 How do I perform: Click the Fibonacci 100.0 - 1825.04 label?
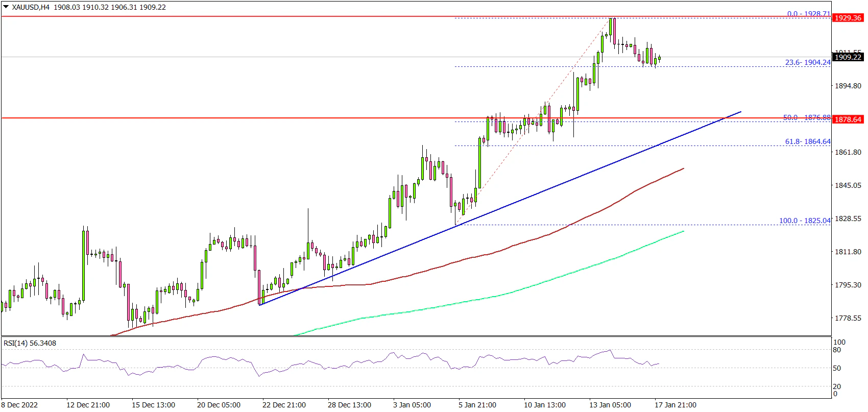(x=804, y=221)
